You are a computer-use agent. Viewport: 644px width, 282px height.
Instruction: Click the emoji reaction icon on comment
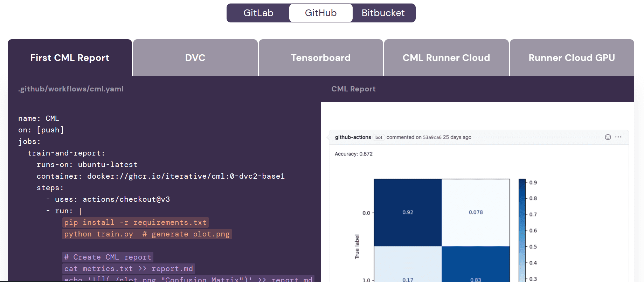coord(608,137)
